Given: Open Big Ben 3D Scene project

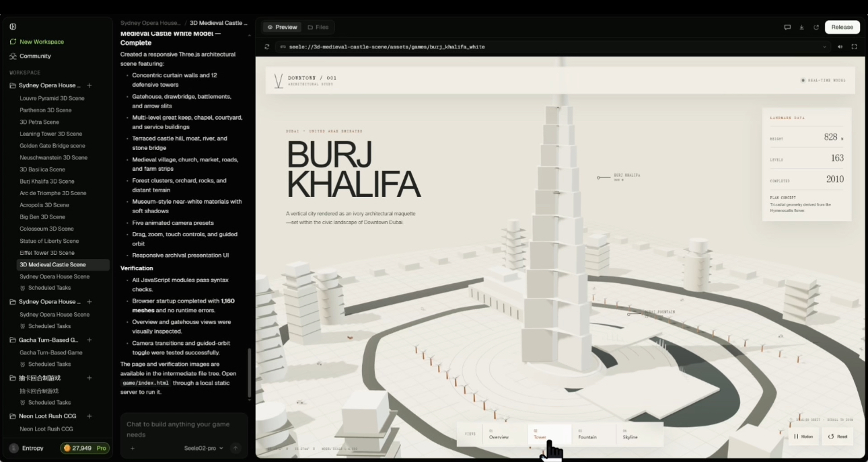Looking at the screenshot, I should (x=42, y=217).
